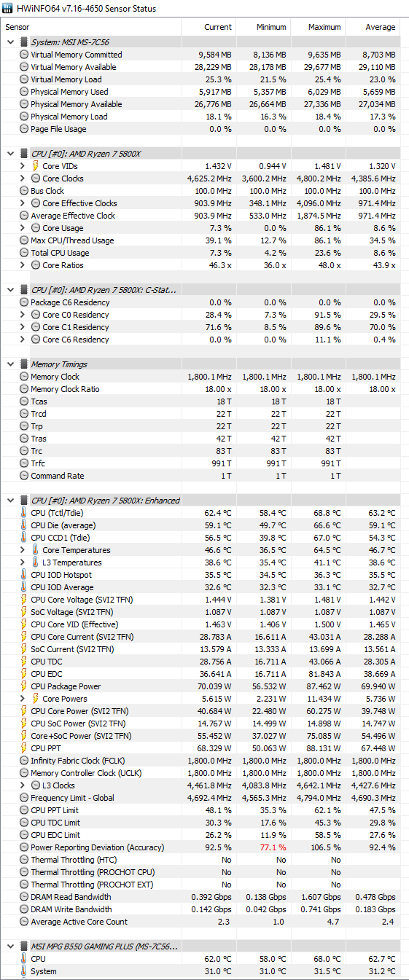The height and width of the screenshot is (980, 409).
Task: Click the thermometer icon for CPU (Tctl/Tdie)
Action: tap(24, 513)
